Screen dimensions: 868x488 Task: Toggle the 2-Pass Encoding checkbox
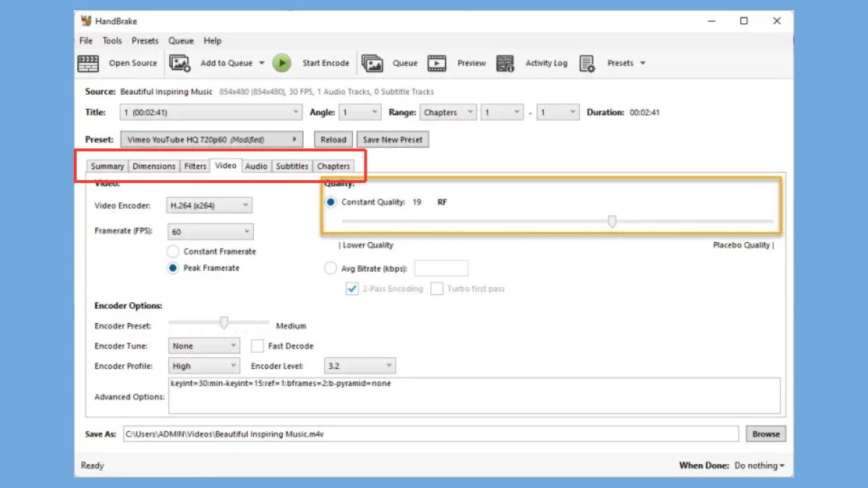click(352, 289)
